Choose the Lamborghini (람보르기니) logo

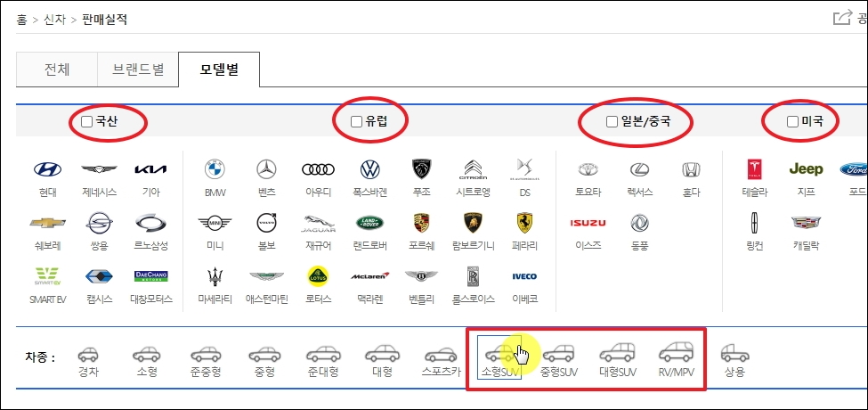(x=473, y=223)
